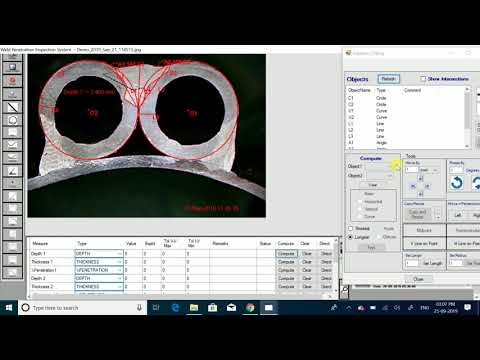
Task: Click Compute button for Depth 1 row
Action: point(286,254)
